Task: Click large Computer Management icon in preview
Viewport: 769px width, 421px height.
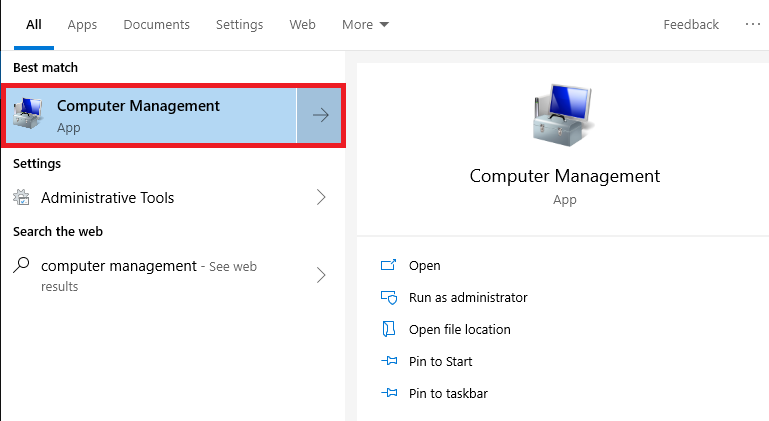Action: click(564, 116)
